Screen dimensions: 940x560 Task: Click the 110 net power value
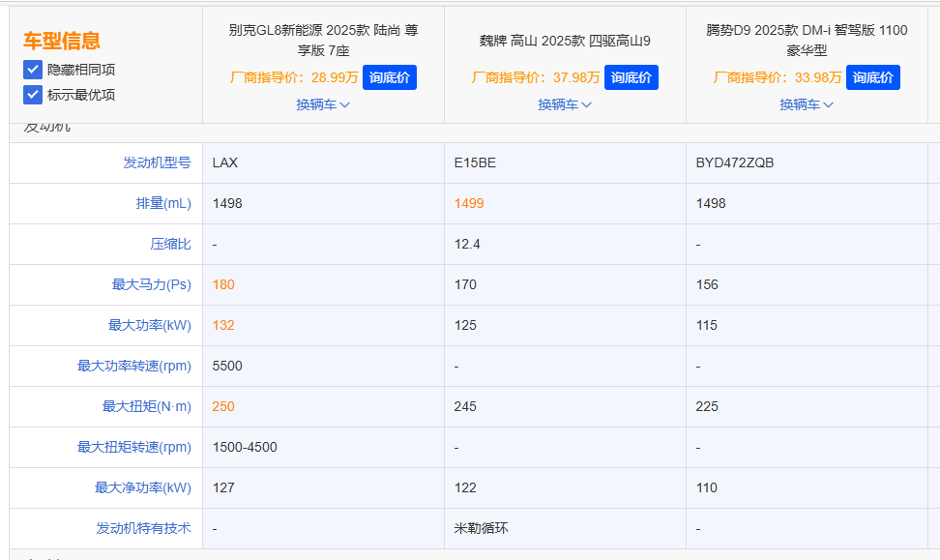tap(707, 488)
